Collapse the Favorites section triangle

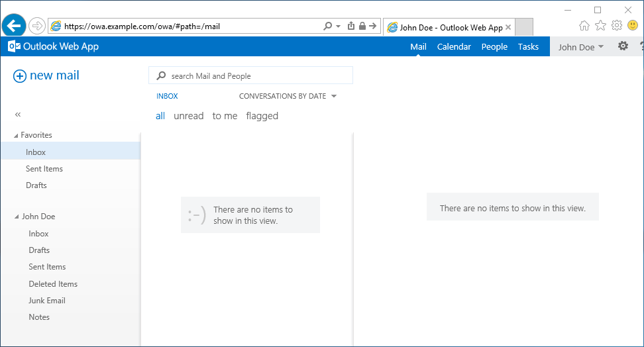pos(16,136)
